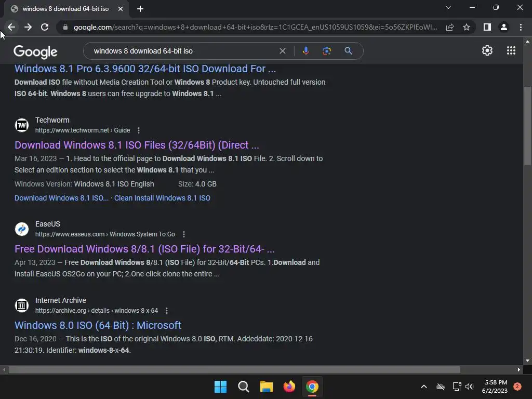The height and width of the screenshot is (399, 532).
Task: Click the EaseUS site favicon
Action: click(x=22, y=229)
